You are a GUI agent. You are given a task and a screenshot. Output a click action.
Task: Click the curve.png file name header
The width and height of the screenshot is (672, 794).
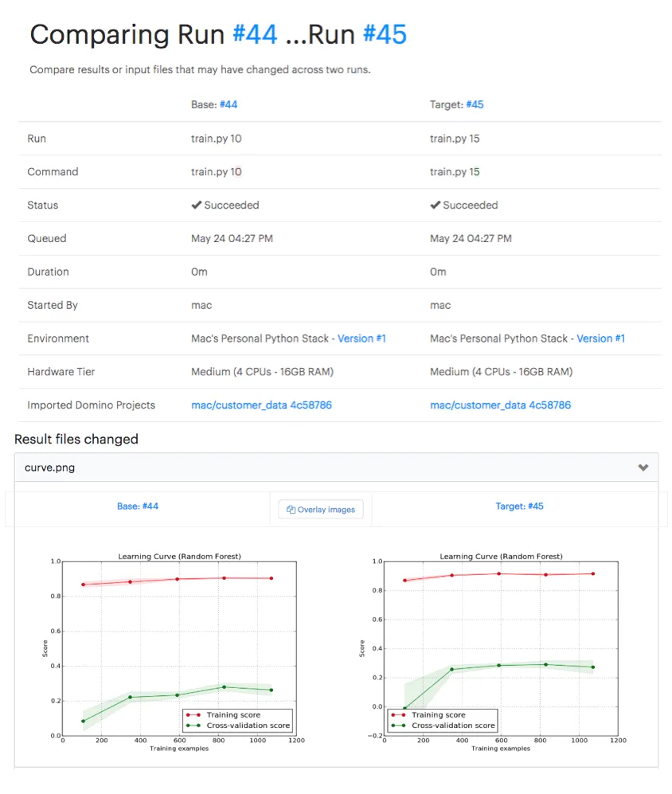click(x=50, y=467)
